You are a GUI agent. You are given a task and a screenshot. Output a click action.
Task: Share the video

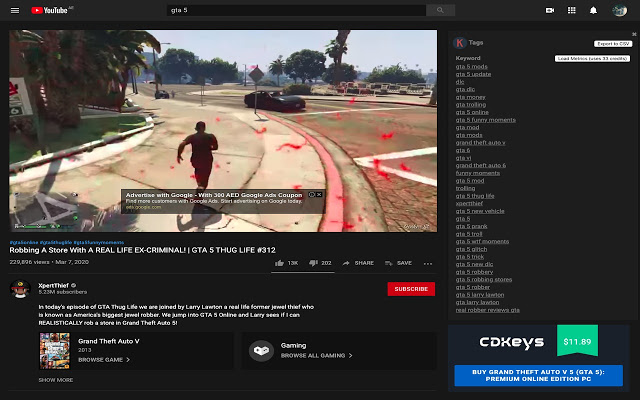[358, 263]
